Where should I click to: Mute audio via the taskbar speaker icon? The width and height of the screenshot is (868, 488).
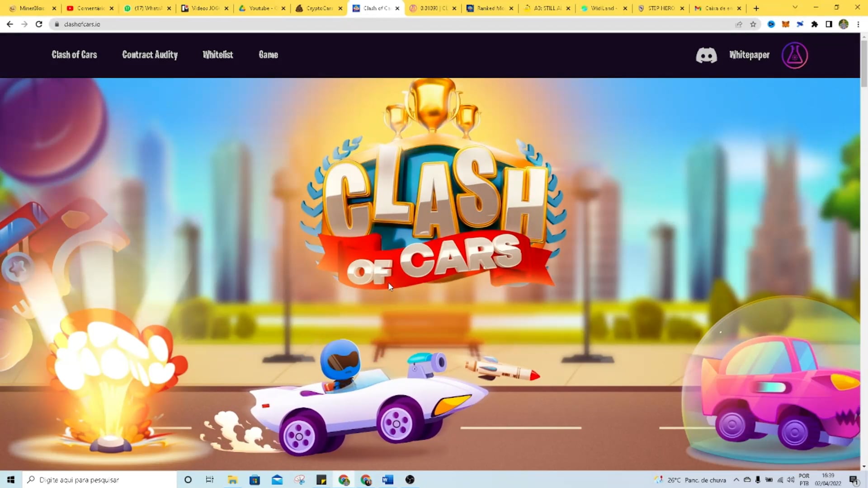[x=791, y=480]
